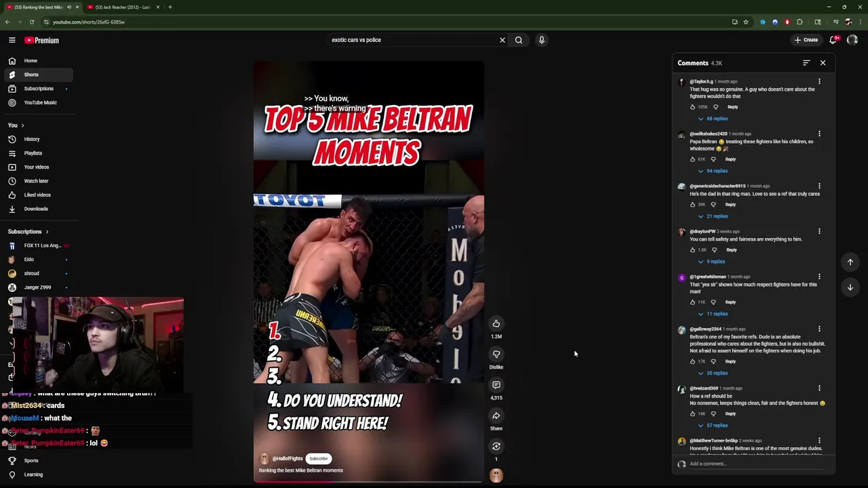Reply to @Tayloch.g's comment
This screenshot has width=868, height=488.
[732, 107]
